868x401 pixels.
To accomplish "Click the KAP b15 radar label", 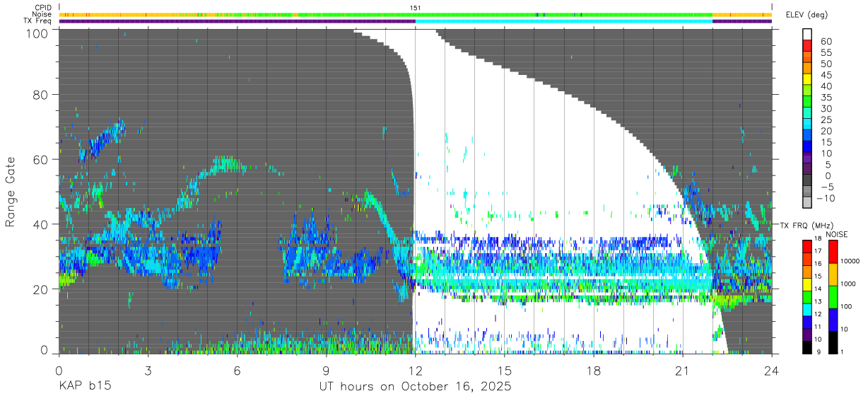I will [84, 387].
